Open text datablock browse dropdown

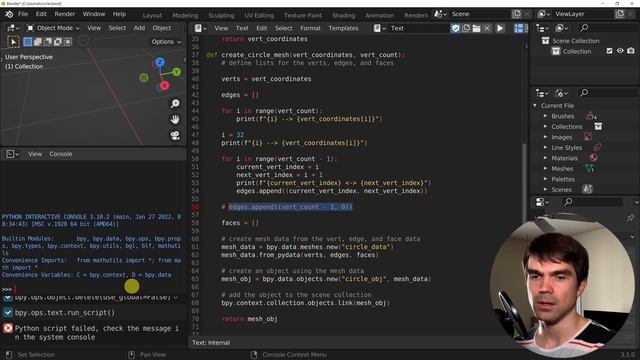(x=379, y=28)
